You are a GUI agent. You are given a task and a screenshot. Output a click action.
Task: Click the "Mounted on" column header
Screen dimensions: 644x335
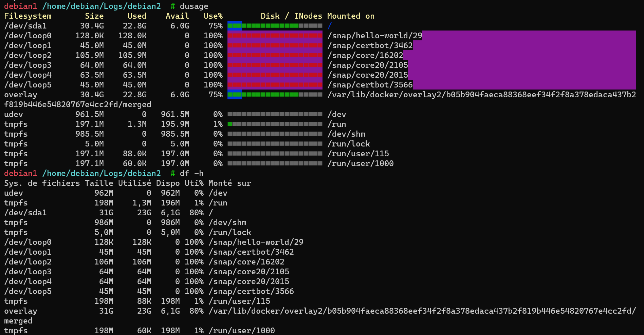coord(351,16)
